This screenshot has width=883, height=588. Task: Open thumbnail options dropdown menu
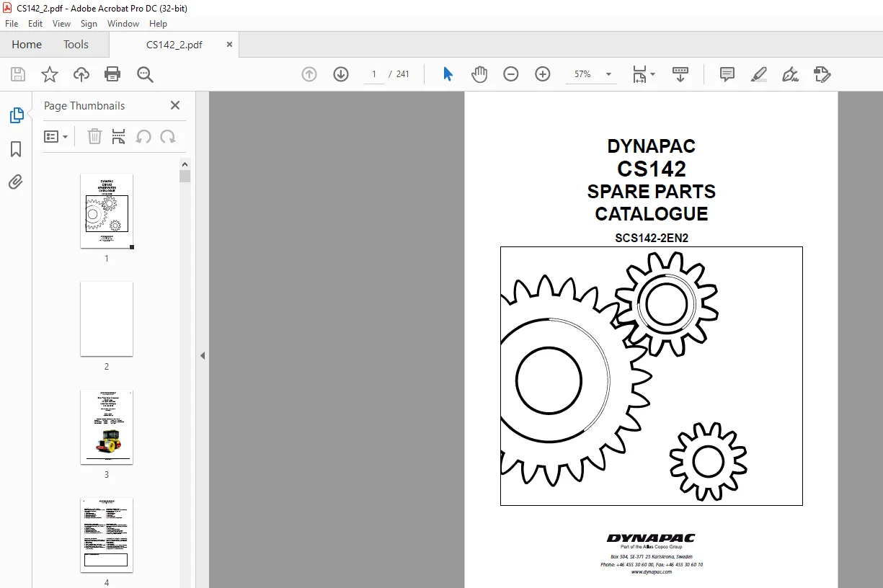pos(56,136)
